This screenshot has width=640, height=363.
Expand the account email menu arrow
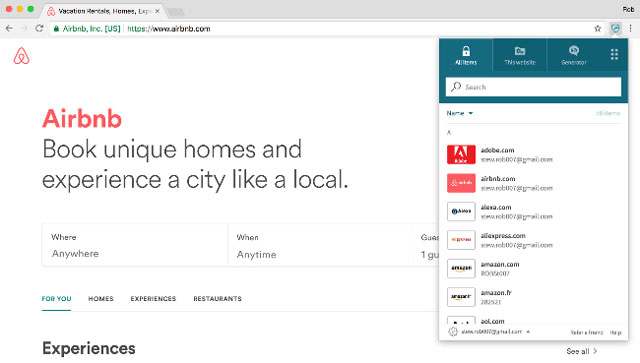(528, 332)
